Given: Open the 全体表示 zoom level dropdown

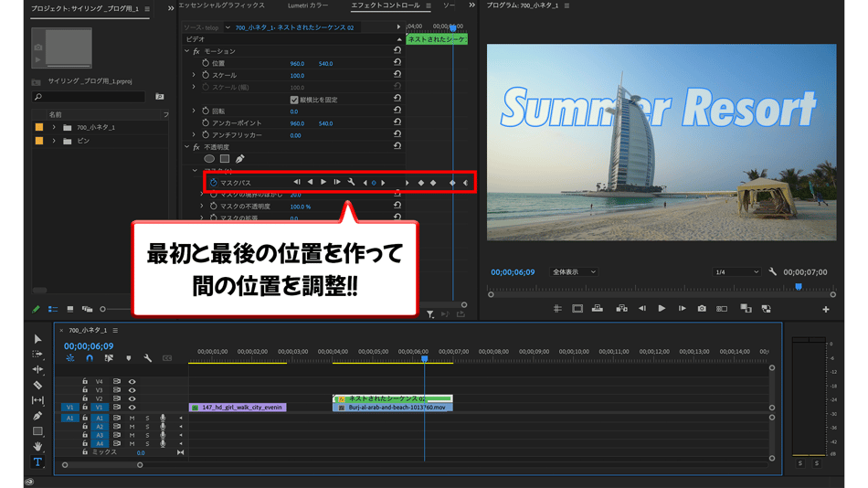Looking at the screenshot, I should pos(574,272).
